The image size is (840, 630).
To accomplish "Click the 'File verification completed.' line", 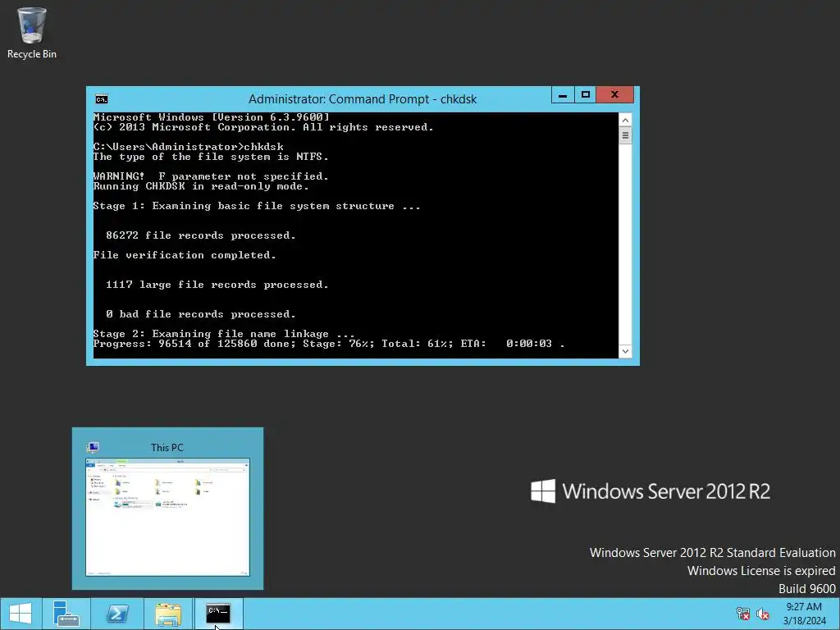I will [x=185, y=256].
